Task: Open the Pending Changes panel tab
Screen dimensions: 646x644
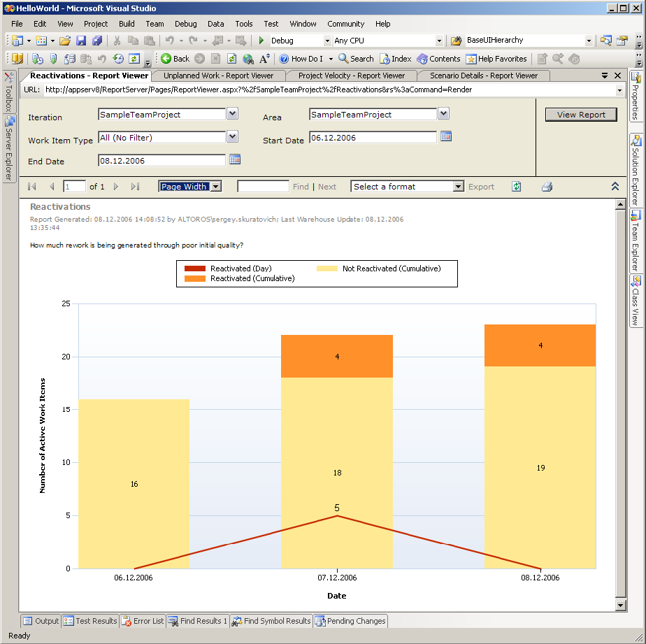Action: click(x=350, y=620)
